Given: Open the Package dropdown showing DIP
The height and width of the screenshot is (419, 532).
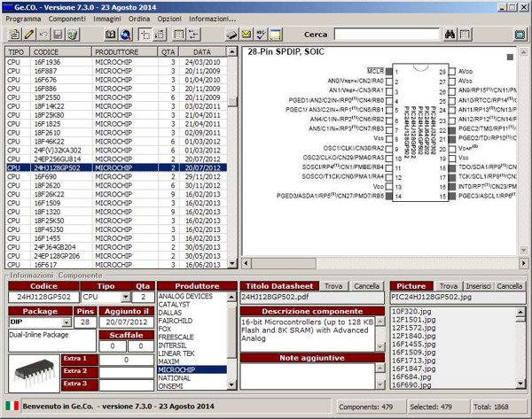Looking at the screenshot, I should (67, 322).
